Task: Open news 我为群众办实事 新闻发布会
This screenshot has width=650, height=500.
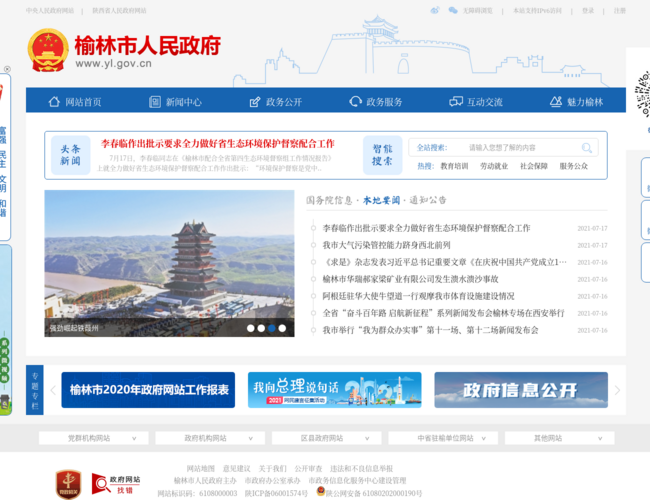Action: (430, 330)
